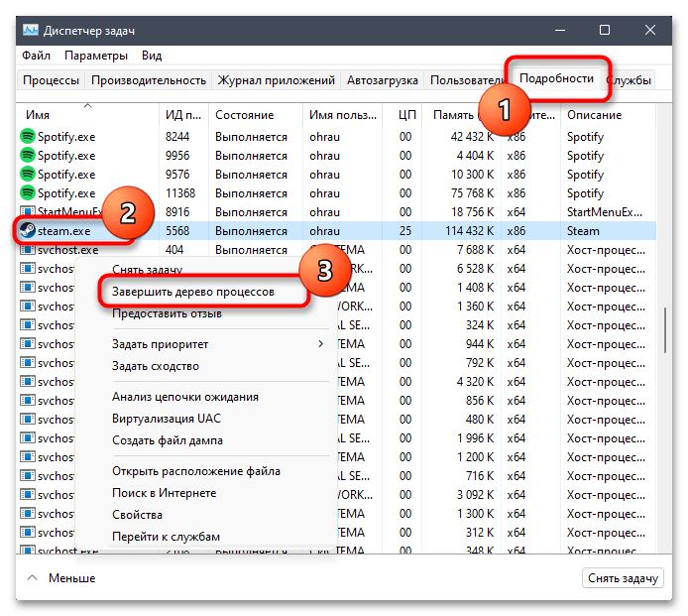Click the Spotify icon of process 9576
Image resolution: width=688 pixels, height=616 pixels.
[27, 175]
